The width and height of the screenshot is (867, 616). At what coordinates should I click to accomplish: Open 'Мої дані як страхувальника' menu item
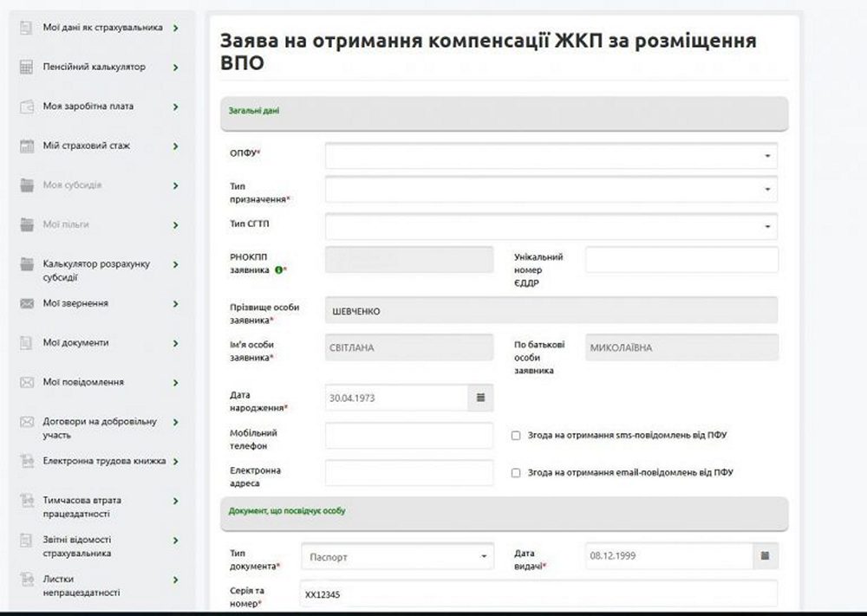[x=103, y=27]
